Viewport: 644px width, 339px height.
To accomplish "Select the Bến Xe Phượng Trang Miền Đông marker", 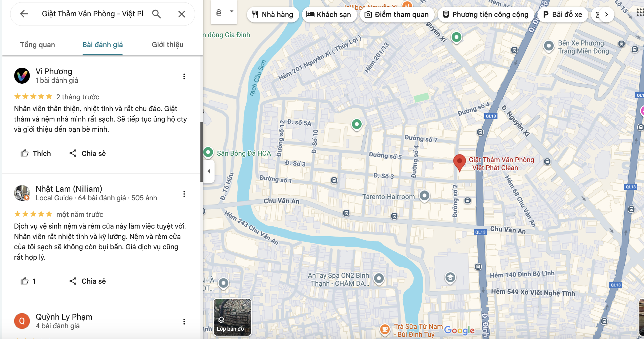I will [x=549, y=46].
